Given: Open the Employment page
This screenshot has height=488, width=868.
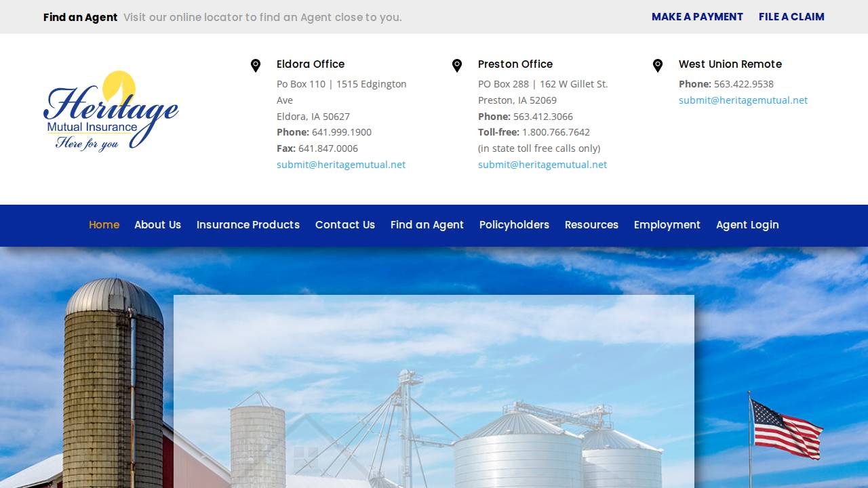Looking at the screenshot, I should (x=667, y=225).
